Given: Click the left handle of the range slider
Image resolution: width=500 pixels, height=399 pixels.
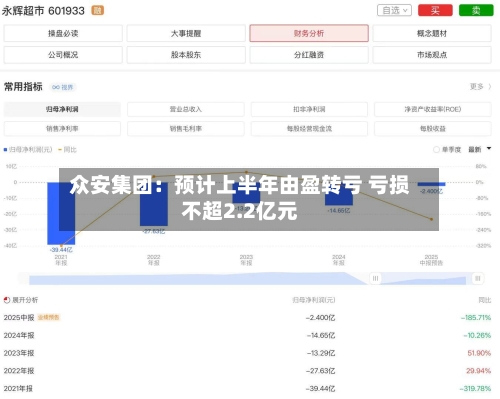Looking at the screenshot, I should click(375, 278).
